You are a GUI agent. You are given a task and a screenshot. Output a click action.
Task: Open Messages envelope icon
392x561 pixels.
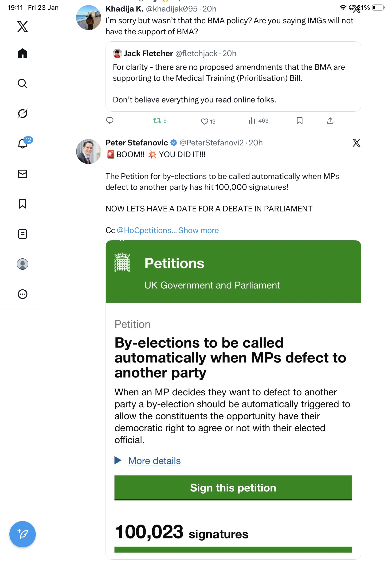(x=23, y=174)
